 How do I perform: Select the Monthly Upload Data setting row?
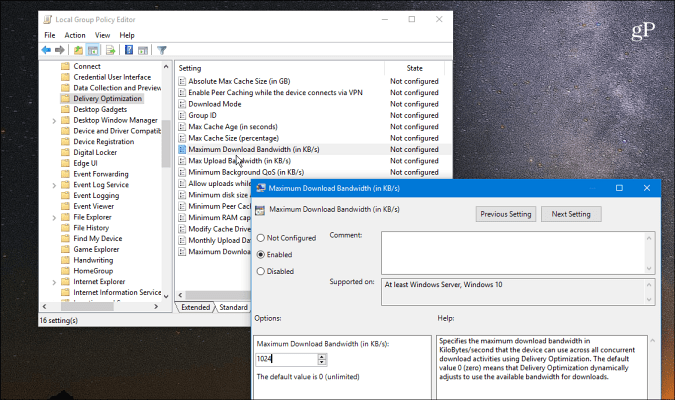click(x=220, y=241)
